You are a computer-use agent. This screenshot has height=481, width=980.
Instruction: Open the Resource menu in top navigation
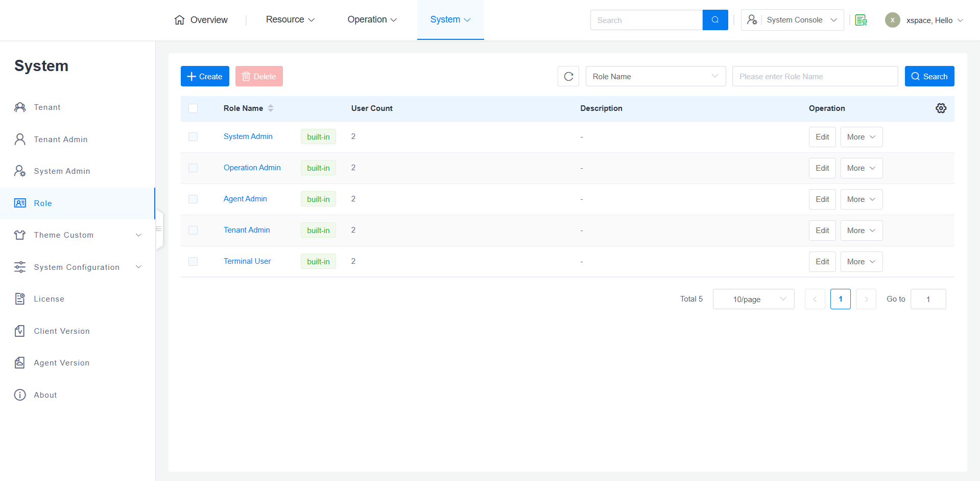(x=290, y=19)
